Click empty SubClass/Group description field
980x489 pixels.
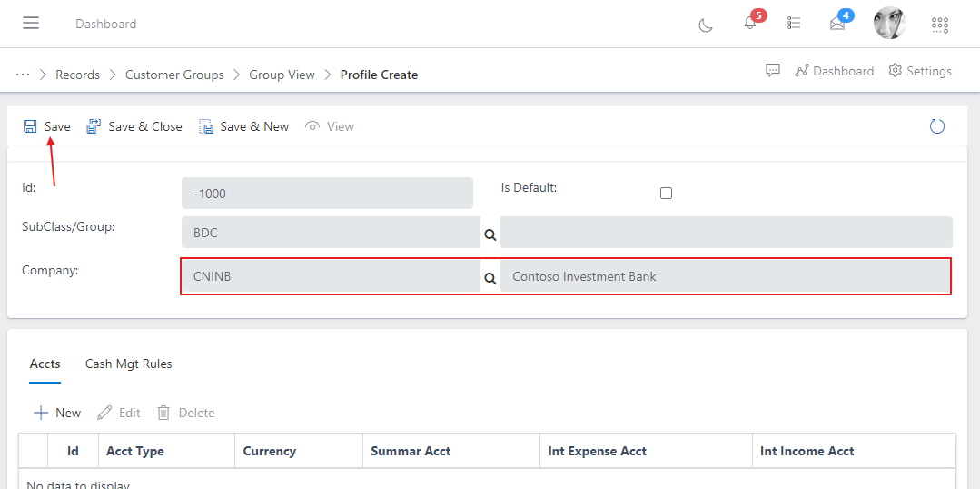click(727, 232)
